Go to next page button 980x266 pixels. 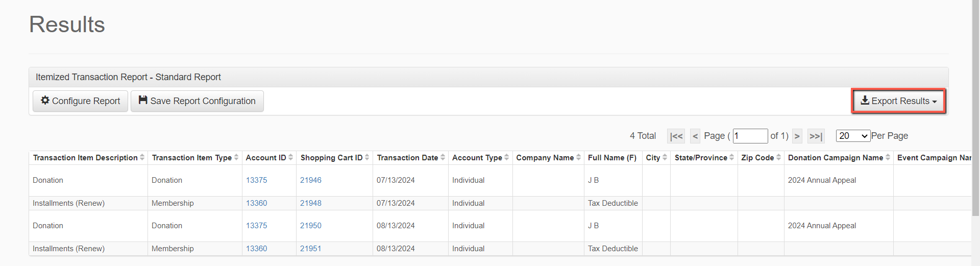coord(797,136)
